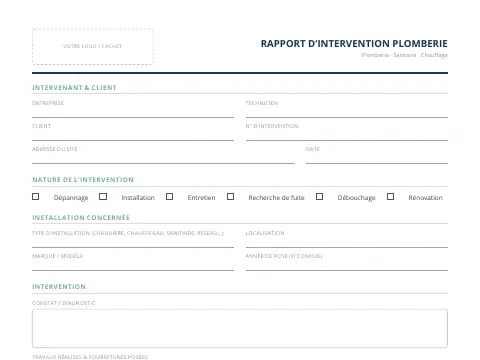This screenshot has height=360, width=480.
Task: Click the Nature de l'intervention heading
Action: [83, 180]
